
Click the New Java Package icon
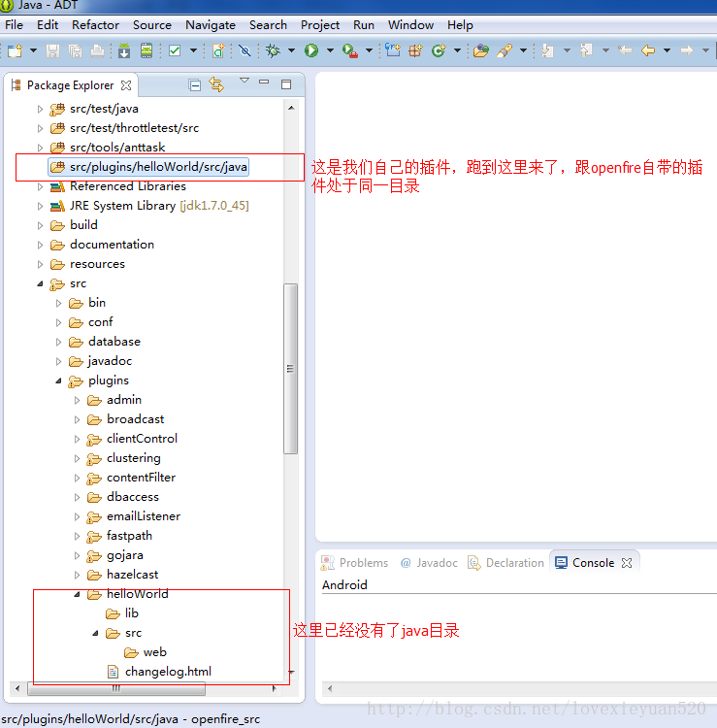(415, 50)
